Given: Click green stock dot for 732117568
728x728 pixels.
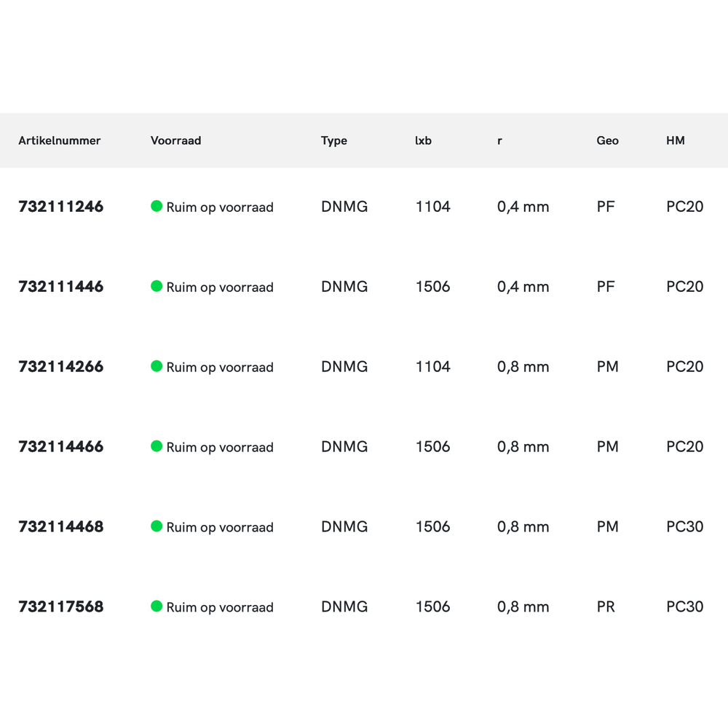Looking at the screenshot, I should point(157,606).
